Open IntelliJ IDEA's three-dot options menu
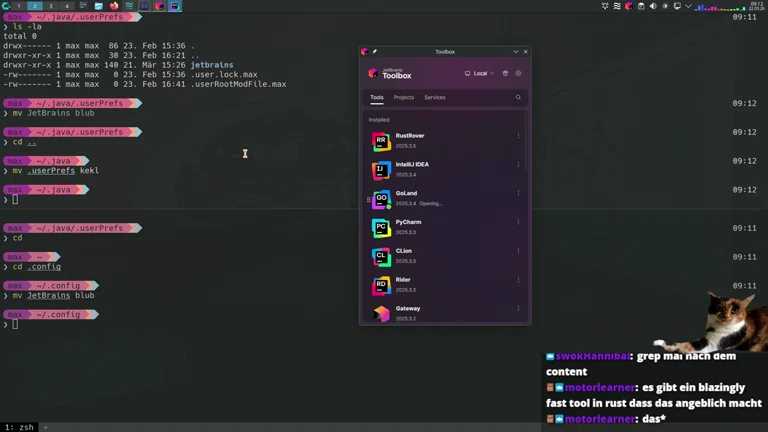The height and width of the screenshot is (432, 768). (518, 165)
